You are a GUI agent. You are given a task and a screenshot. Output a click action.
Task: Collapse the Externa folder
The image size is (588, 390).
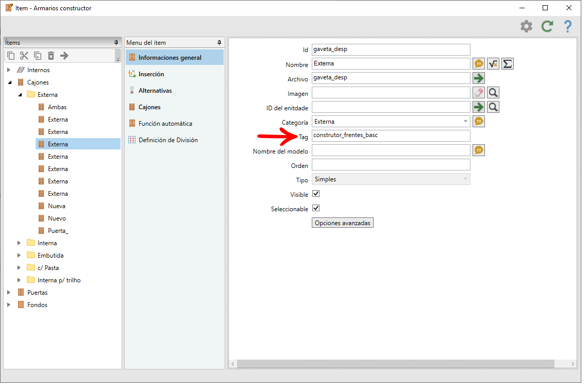[x=20, y=94]
